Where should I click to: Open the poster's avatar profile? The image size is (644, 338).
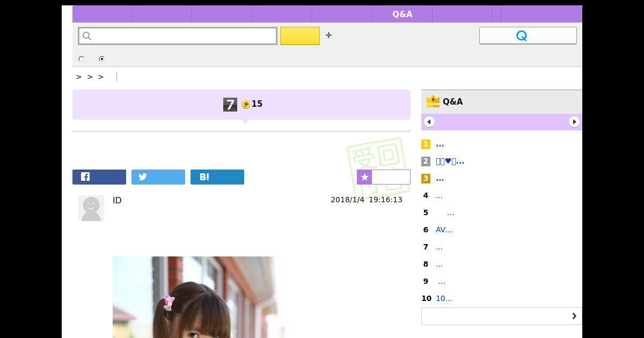point(91,208)
